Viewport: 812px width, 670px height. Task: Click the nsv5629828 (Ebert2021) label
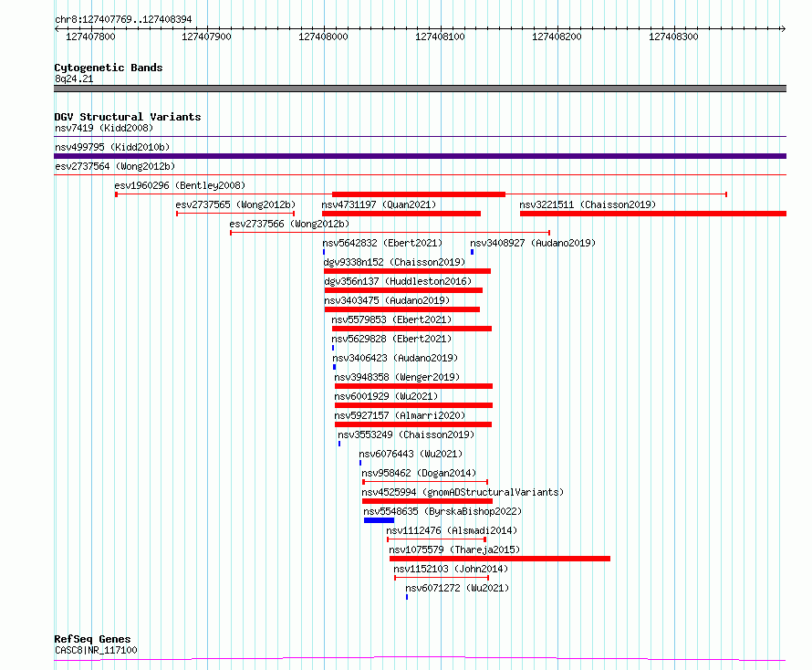[x=391, y=339]
